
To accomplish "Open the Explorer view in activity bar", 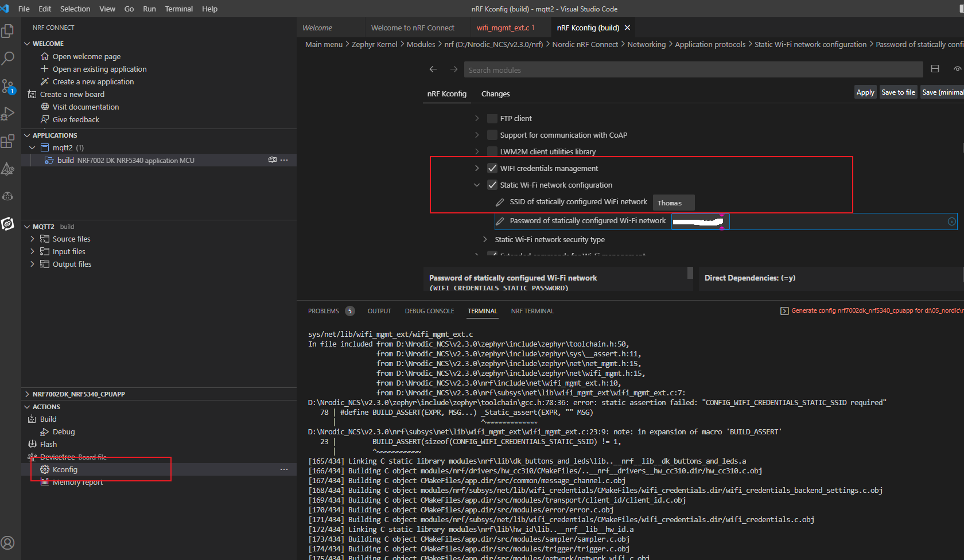I will [x=8, y=30].
